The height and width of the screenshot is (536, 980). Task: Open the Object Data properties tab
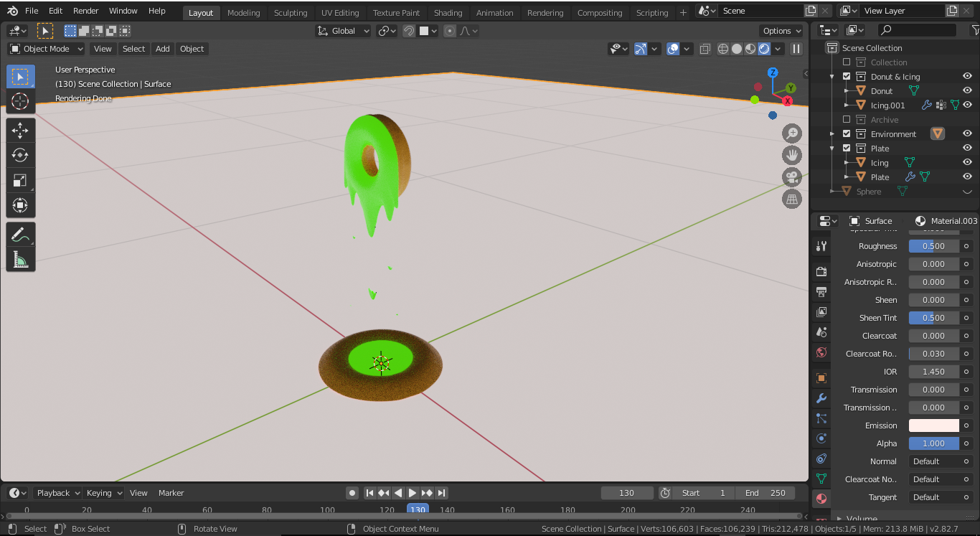coord(821,479)
